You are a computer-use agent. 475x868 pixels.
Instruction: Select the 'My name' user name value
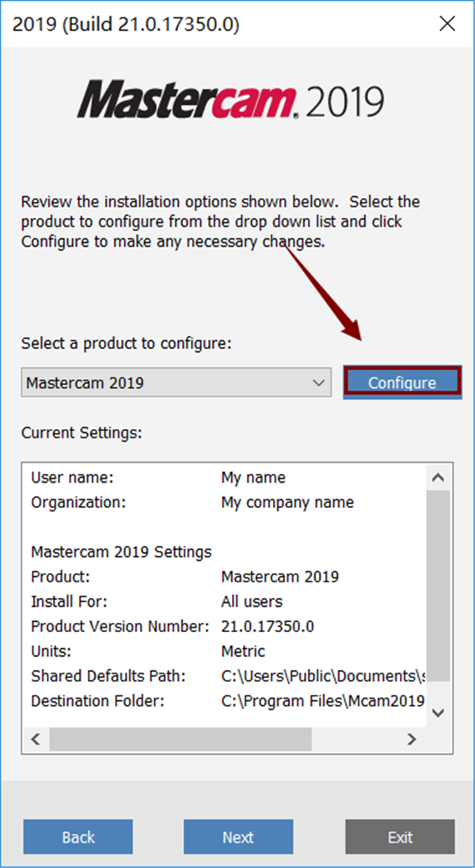(x=253, y=477)
